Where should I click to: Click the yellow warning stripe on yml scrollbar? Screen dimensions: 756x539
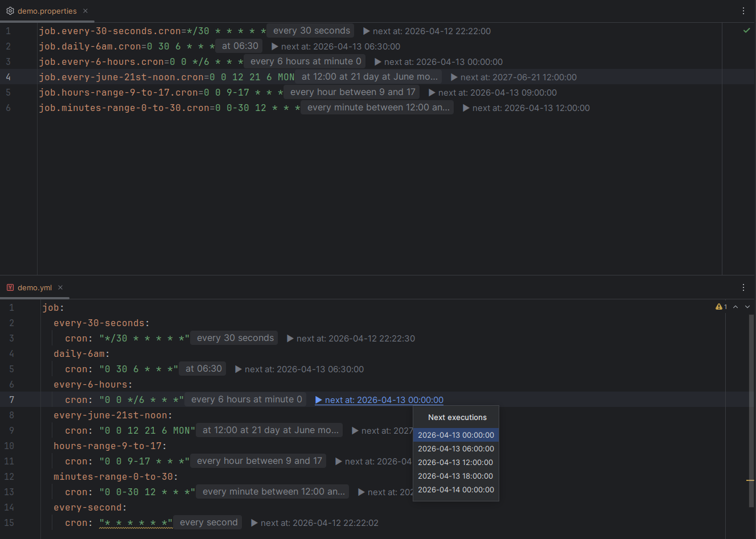tap(750, 480)
